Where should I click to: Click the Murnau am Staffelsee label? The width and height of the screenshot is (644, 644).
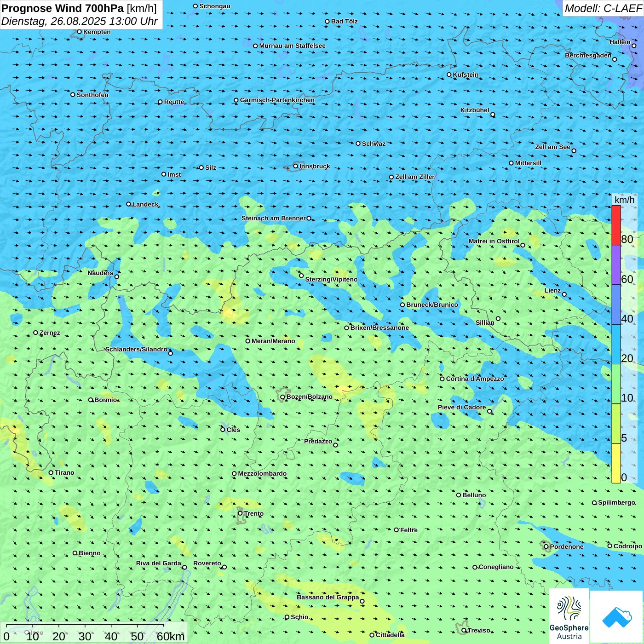point(293,46)
